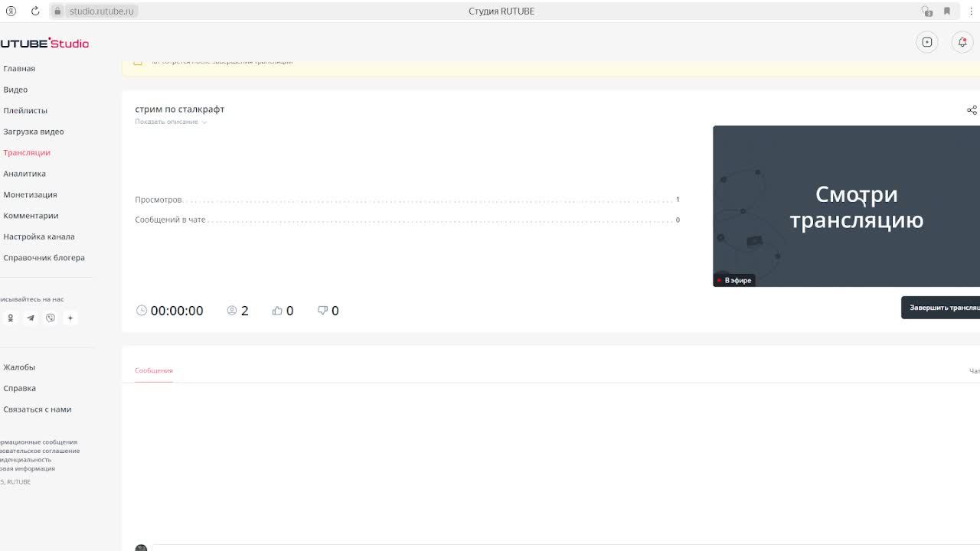Click the share icon next to the stream title
This screenshot has width=980, height=551.
[972, 110]
